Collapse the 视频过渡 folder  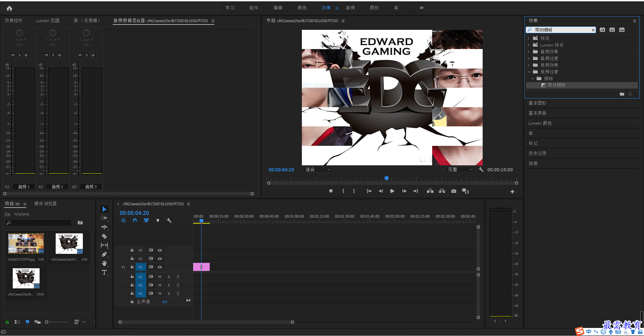[x=529, y=72]
